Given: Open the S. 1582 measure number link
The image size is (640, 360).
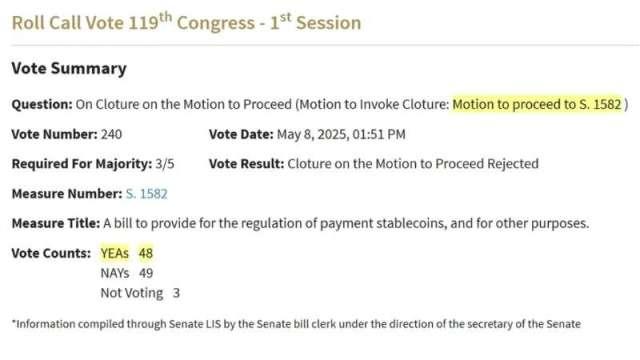Looking at the screenshot, I should 147,193.
